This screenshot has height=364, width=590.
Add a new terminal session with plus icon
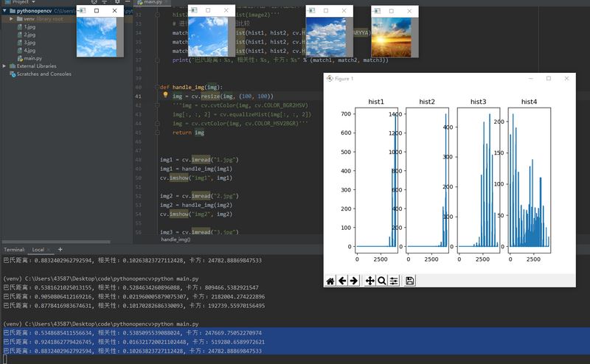[59, 250]
